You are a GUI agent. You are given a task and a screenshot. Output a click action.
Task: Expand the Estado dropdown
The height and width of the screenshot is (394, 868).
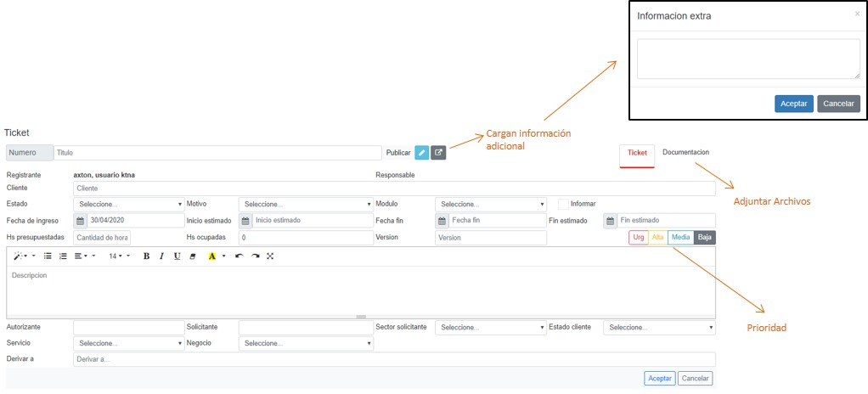pos(128,204)
